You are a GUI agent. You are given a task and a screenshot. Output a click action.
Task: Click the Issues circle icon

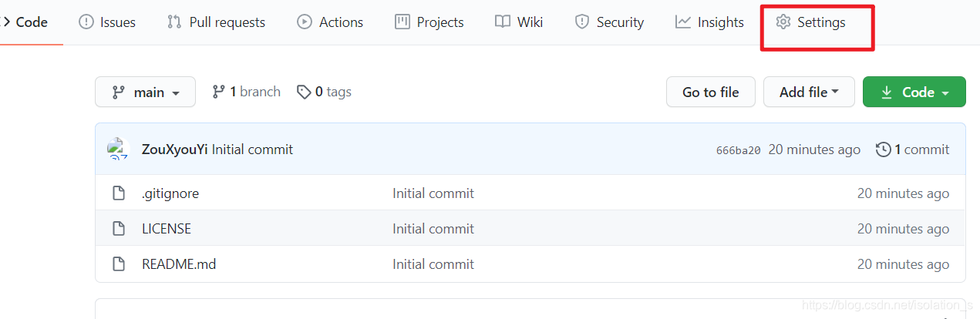click(86, 22)
